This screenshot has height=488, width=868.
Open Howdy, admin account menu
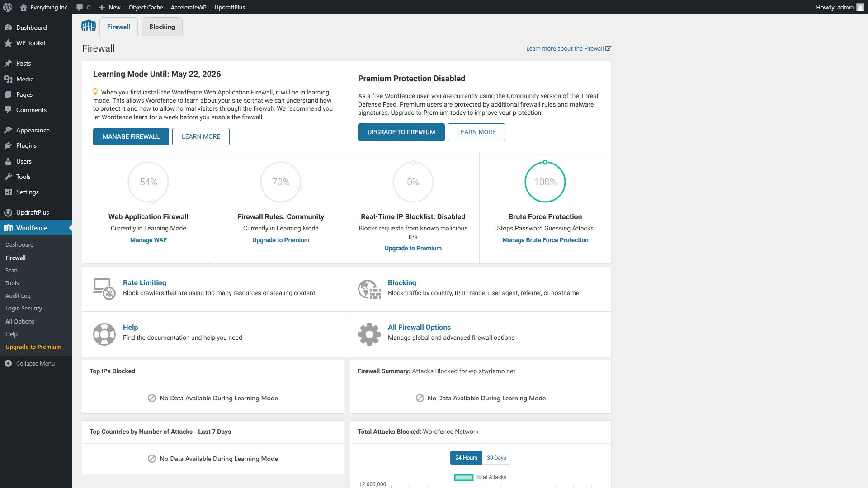(x=840, y=7)
